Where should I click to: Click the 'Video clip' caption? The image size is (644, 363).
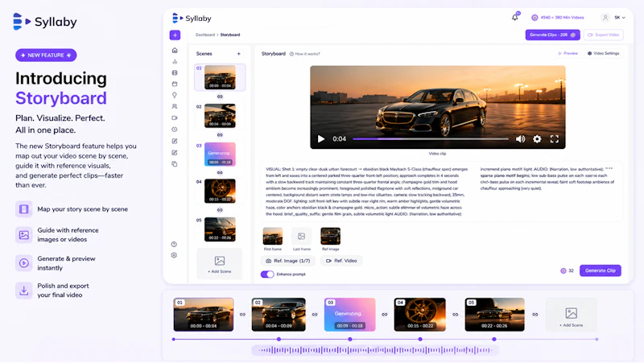pos(437,154)
